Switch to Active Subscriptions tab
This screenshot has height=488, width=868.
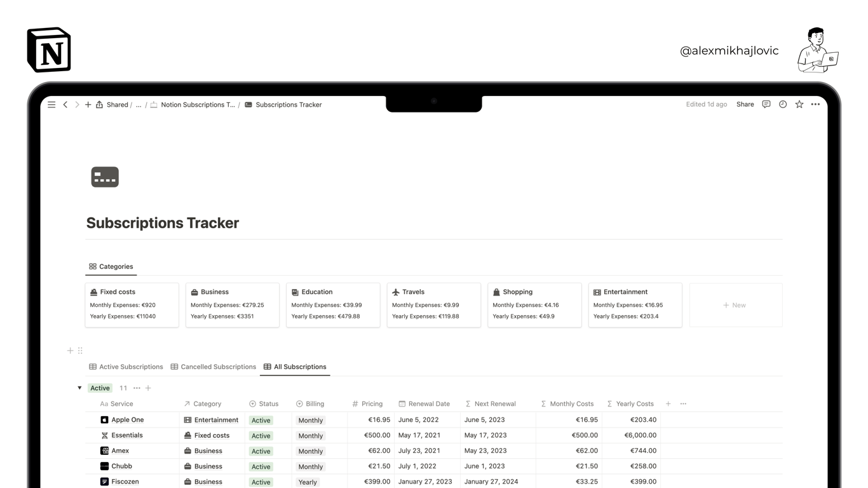pos(126,367)
